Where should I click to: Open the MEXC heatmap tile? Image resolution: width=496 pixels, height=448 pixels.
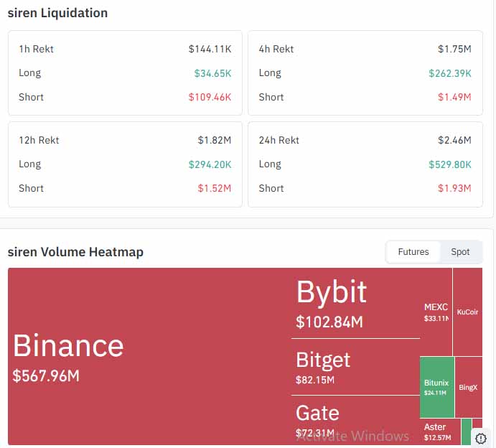click(x=436, y=312)
